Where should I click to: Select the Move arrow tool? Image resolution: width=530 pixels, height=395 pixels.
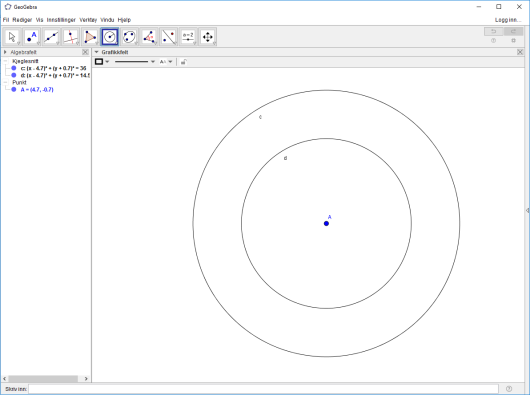[x=13, y=37]
